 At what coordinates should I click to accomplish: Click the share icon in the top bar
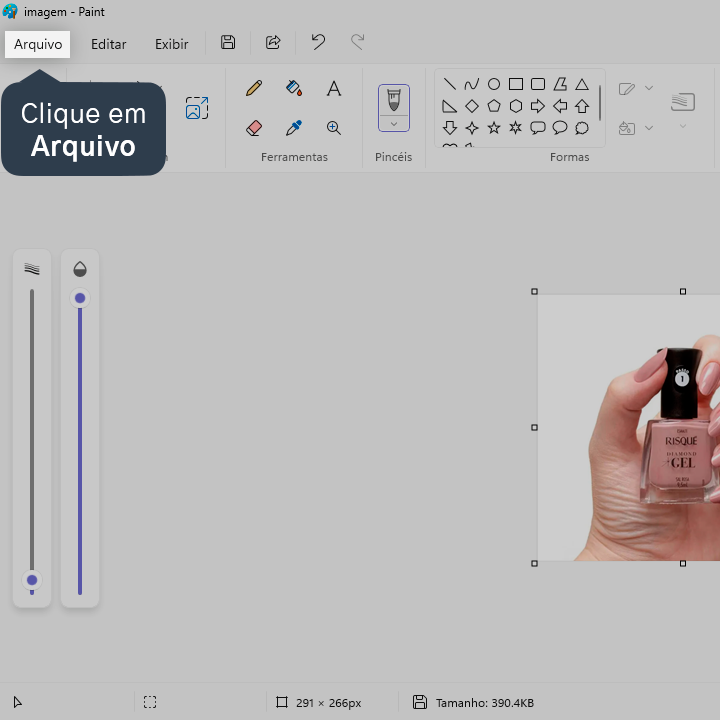coord(273,42)
